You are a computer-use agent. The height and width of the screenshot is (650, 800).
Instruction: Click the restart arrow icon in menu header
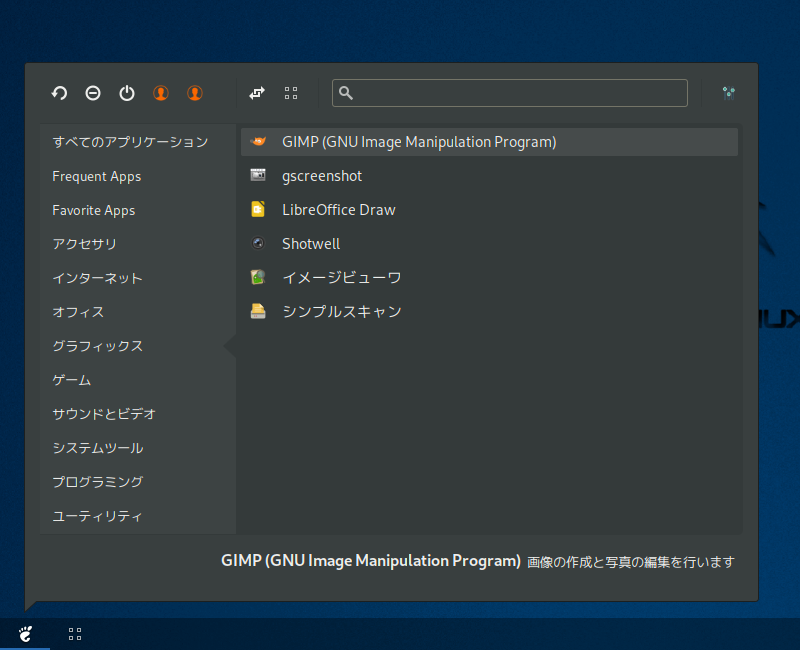pyautogui.click(x=59, y=93)
